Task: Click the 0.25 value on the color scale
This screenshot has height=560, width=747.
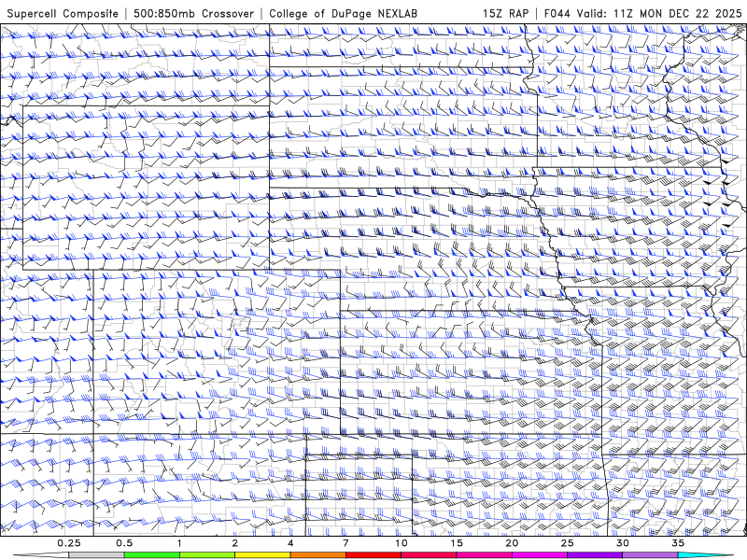Action: [69, 543]
